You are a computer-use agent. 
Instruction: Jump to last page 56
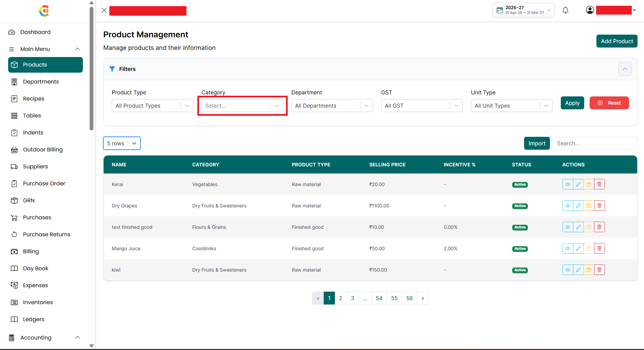tap(409, 298)
